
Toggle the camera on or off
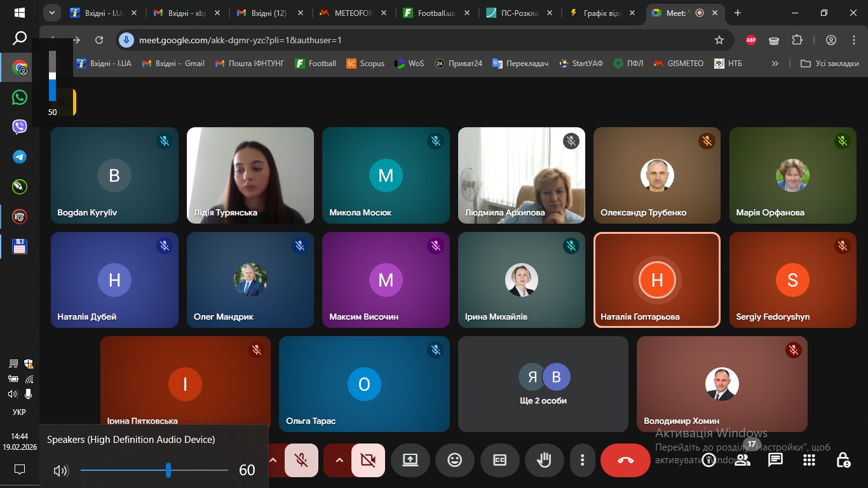368,460
